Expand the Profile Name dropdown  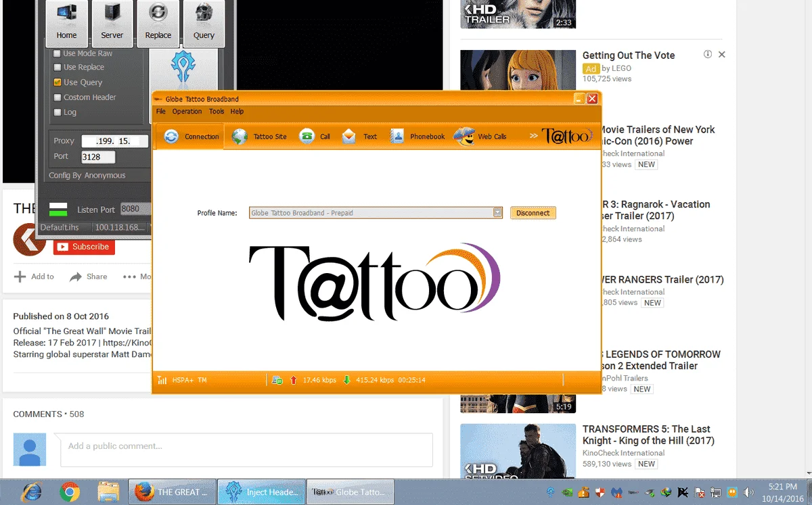pyautogui.click(x=497, y=213)
